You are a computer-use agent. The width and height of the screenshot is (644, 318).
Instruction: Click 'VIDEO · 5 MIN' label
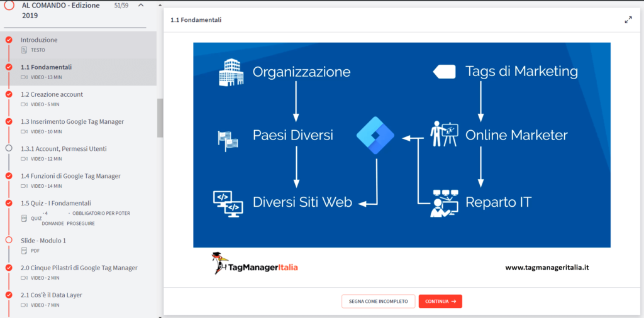coord(45,104)
